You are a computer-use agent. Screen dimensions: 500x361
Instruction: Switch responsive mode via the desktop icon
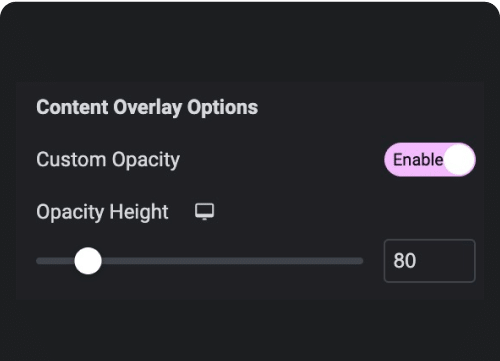(x=204, y=212)
